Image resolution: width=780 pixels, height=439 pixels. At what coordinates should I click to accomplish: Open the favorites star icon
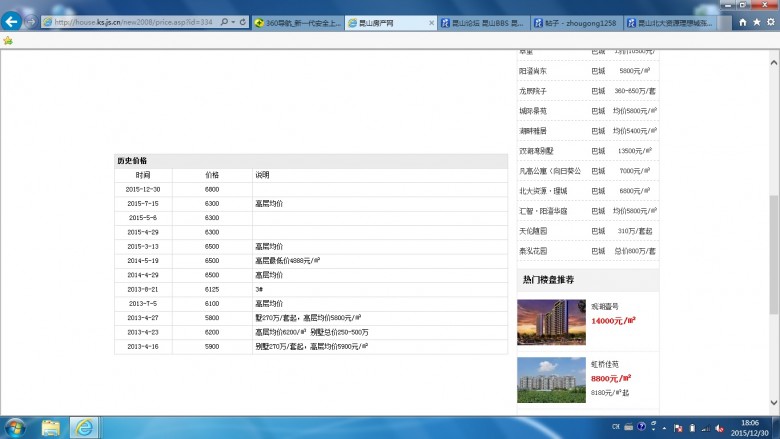coord(756,22)
